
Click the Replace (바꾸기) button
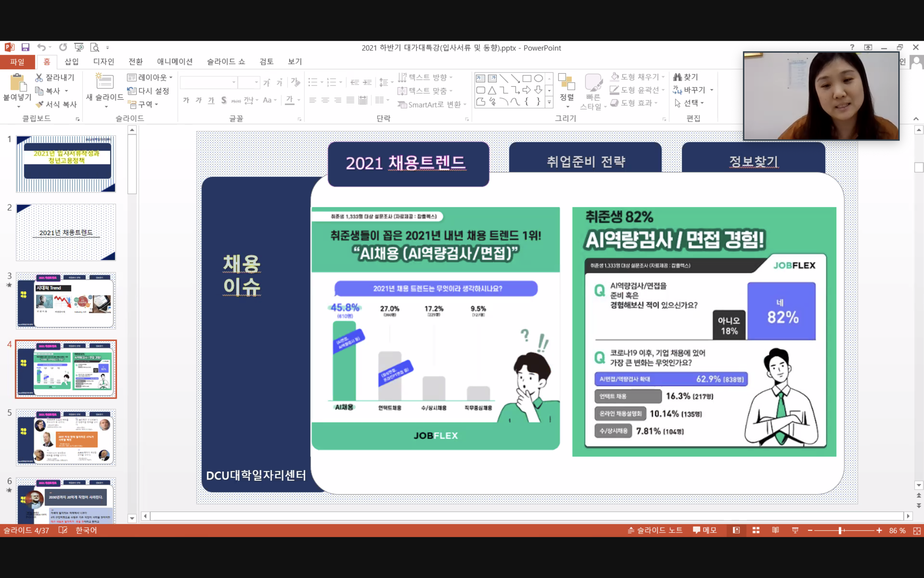(x=689, y=90)
